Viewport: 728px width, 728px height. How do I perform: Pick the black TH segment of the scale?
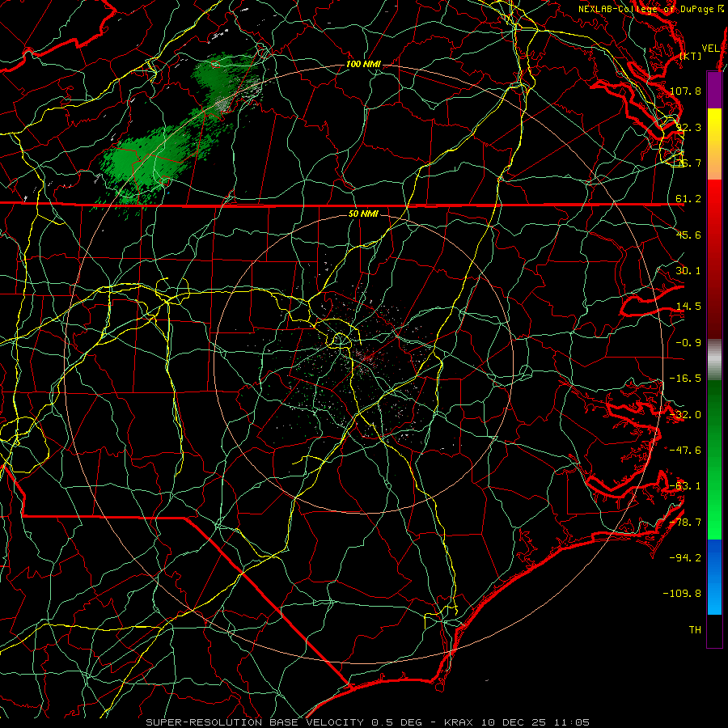(714, 630)
